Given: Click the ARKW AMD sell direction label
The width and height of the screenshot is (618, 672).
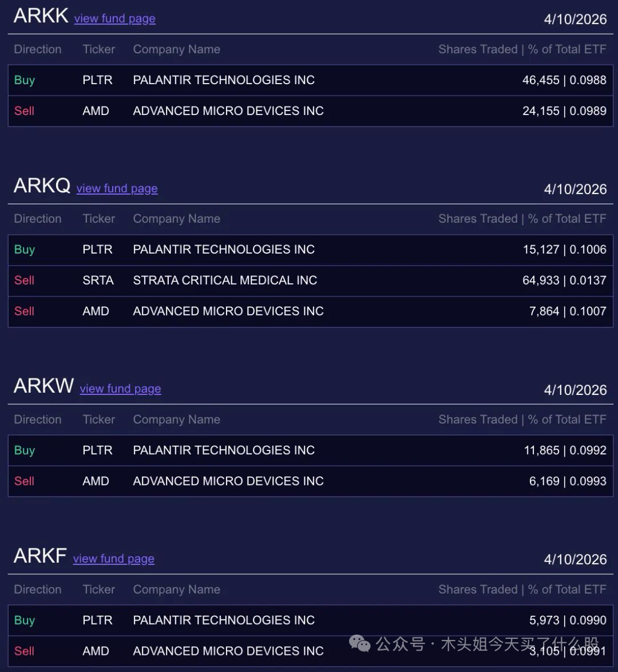Looking at the screenshot, I should [x=25, y=481].
